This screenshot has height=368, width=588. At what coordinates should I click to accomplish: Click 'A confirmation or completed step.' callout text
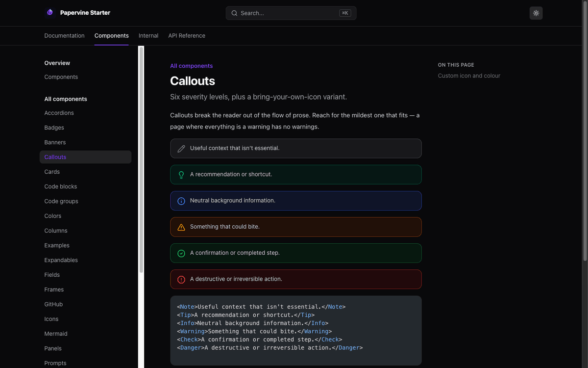point(235,253)
